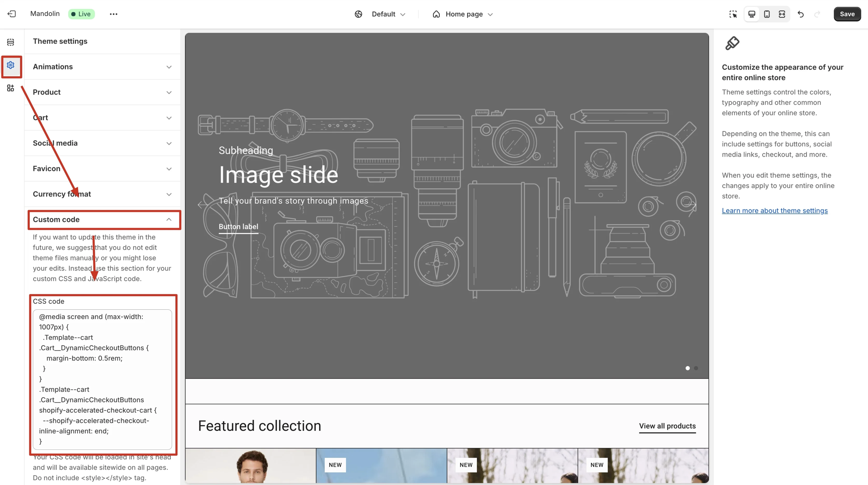Click the brush icon in the right panel
868x485 pixels.
coord(732,43)
